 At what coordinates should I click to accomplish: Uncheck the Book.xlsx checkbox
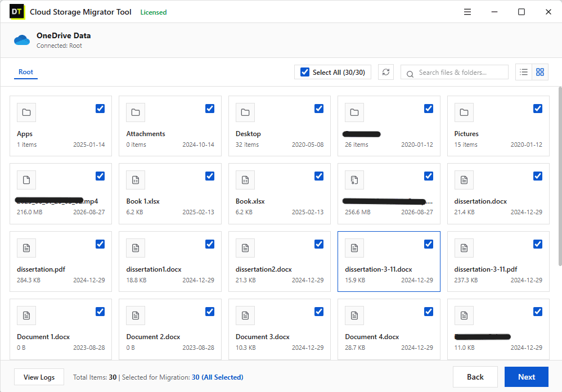319,176
